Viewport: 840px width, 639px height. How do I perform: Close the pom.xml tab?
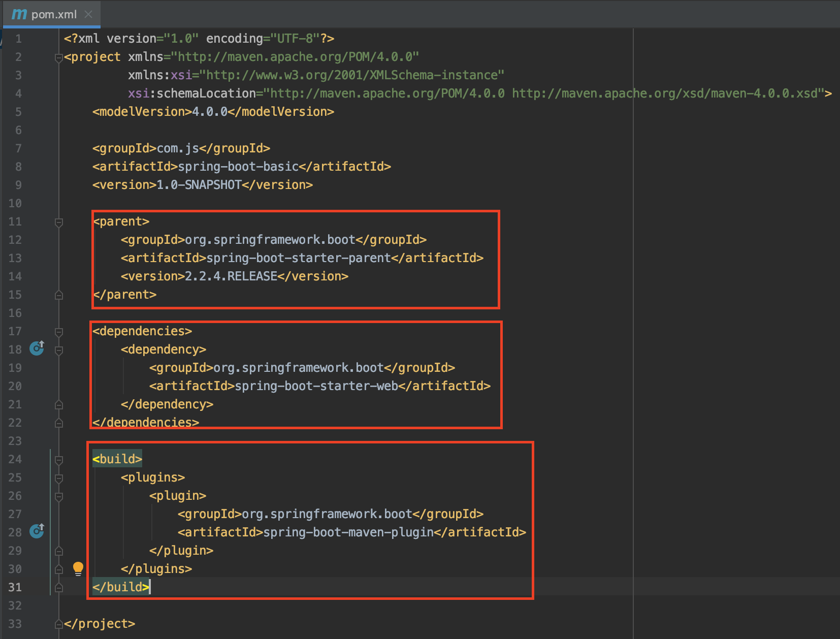88,15
